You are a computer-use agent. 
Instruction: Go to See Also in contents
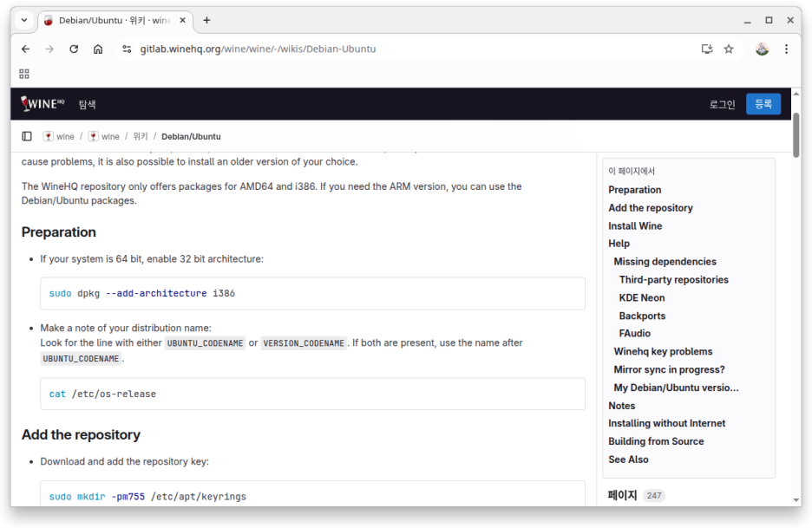628,460
